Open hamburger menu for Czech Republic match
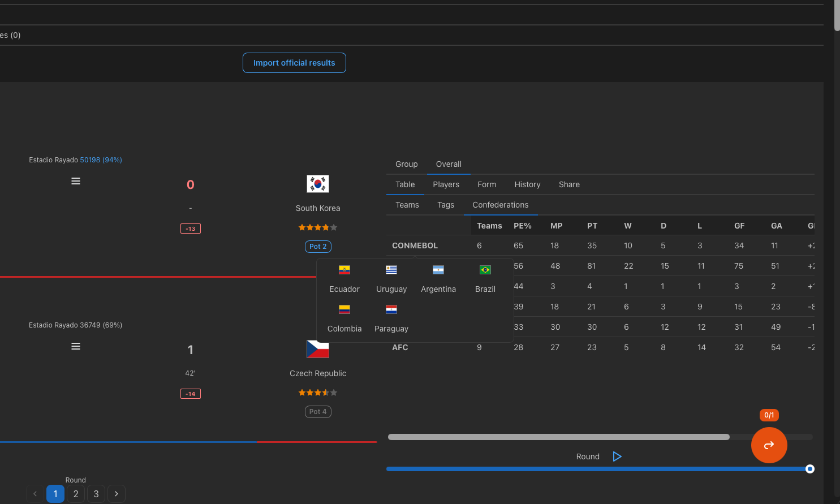 (76, 346)
